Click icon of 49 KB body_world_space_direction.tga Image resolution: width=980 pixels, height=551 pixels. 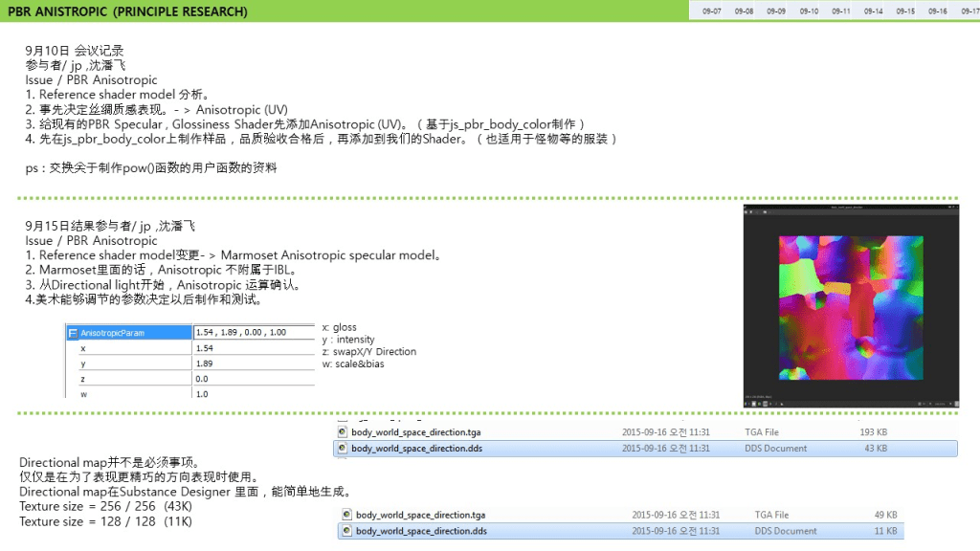click(x=346, y=515)
